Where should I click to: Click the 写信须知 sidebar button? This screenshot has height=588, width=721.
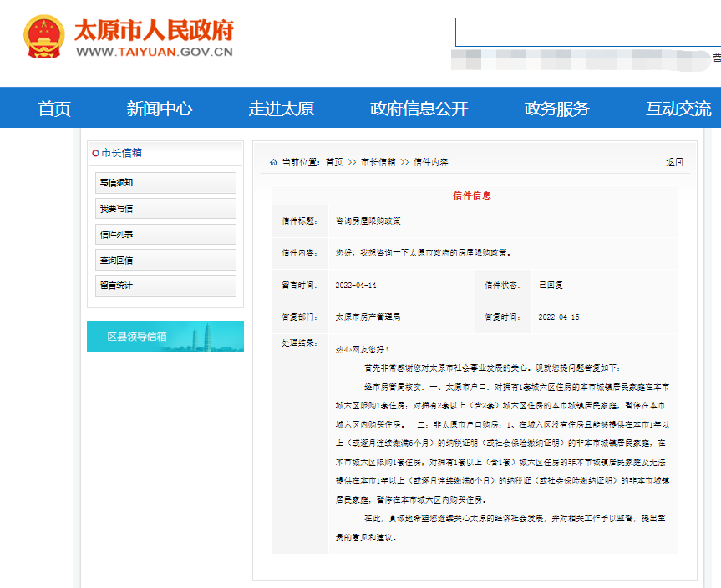(x=165, y=183)
